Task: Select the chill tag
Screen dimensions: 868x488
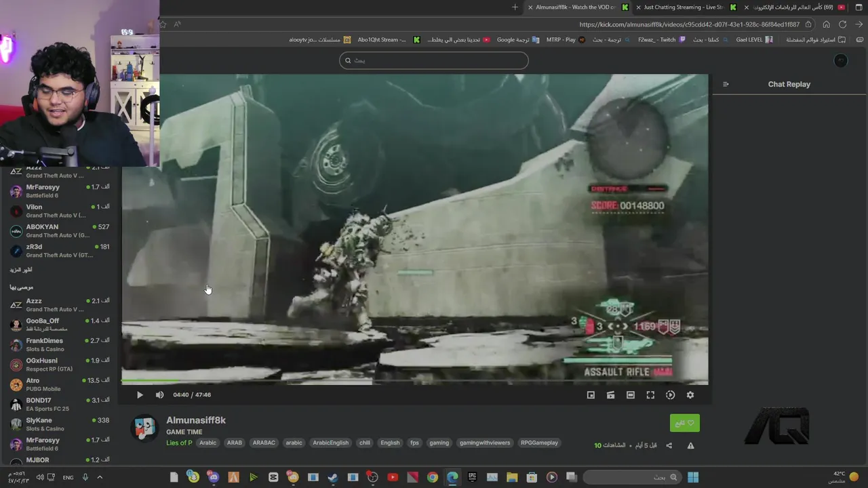Action: click(x=365, y=443)
